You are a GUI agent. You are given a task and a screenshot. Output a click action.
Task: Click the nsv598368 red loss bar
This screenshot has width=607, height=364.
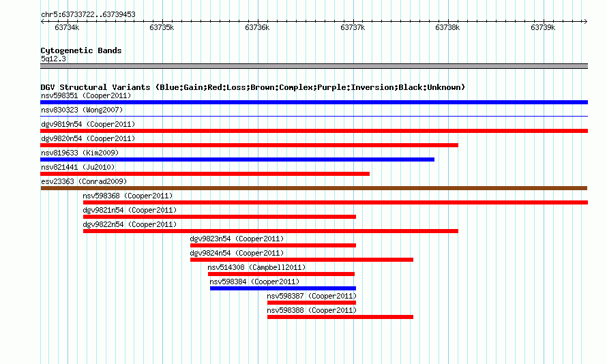coord(336,202)
